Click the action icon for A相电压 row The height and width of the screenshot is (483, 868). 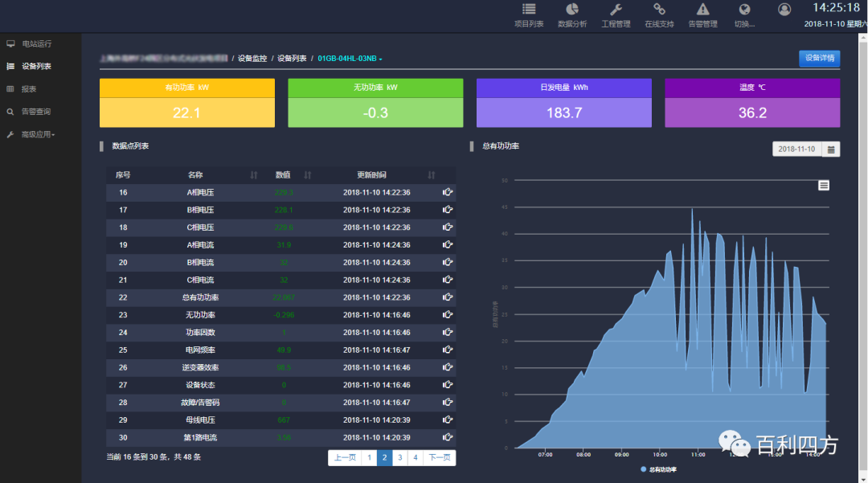448,193
